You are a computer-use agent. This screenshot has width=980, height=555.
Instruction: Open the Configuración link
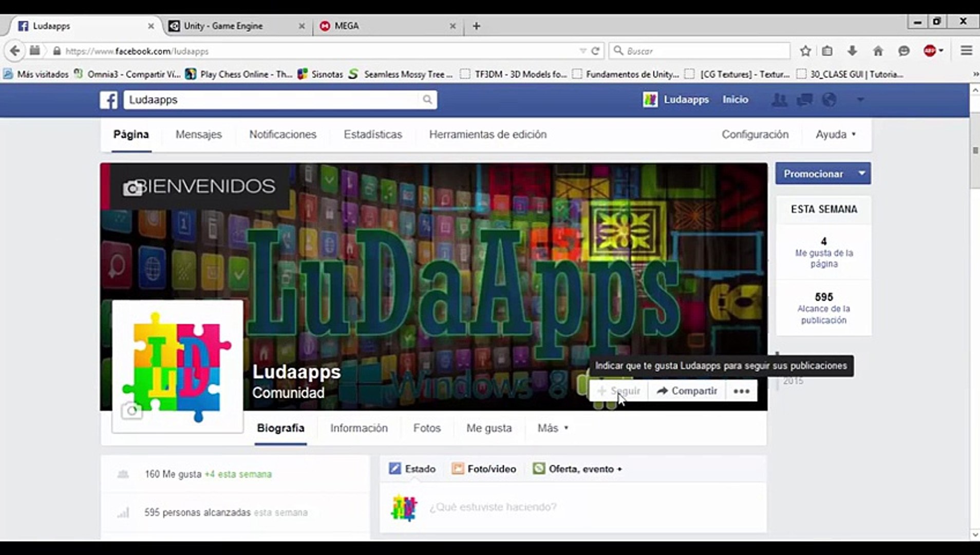[755, 134]
